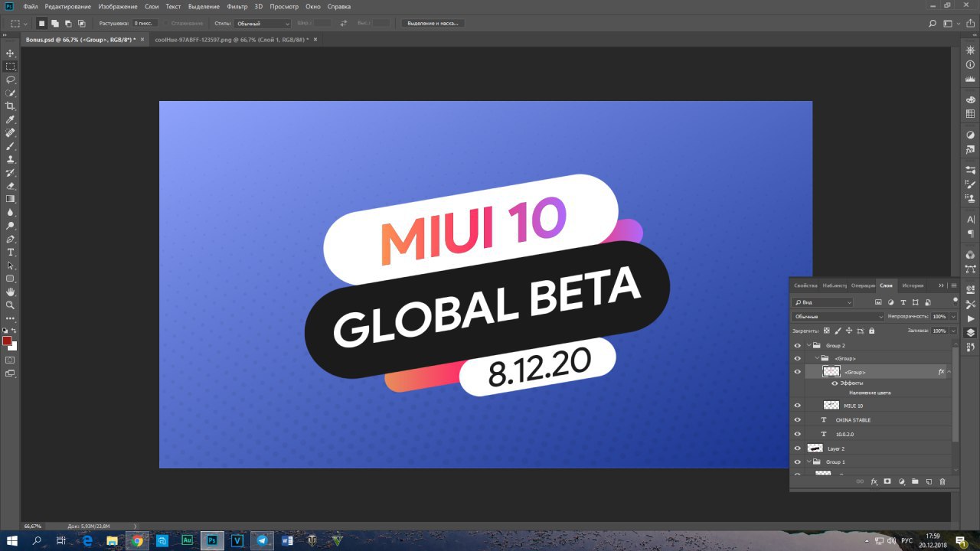Collapse the Group 2 folder arrow
The image size is (980, 551).
tap(808, 346)
